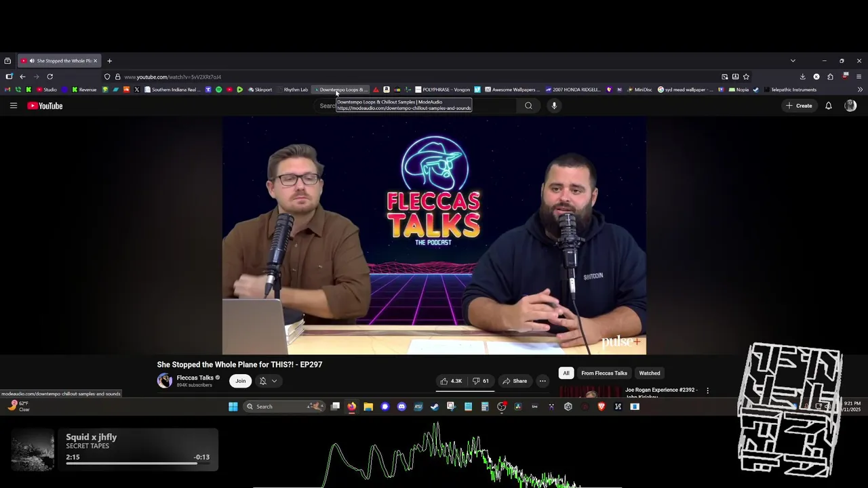Image resolution: width=868 pixels, height=488 pixels.
Task: Open the Downtempo Loops bookmark
Action: tap(340, 89)
